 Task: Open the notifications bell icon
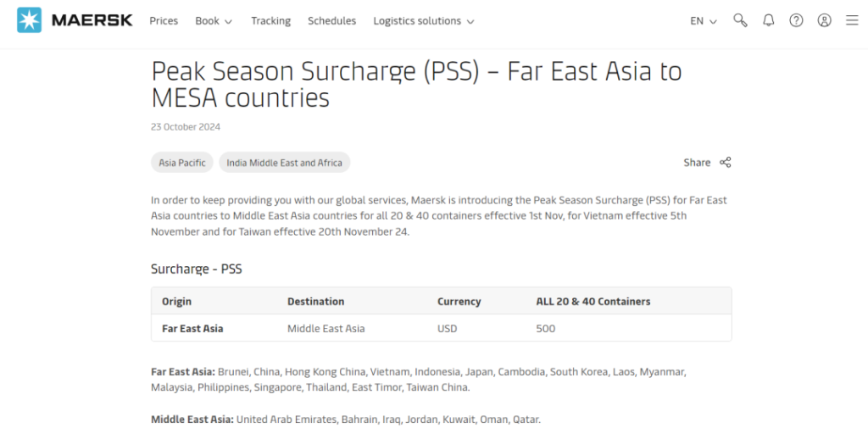click(x=768, y=20)
